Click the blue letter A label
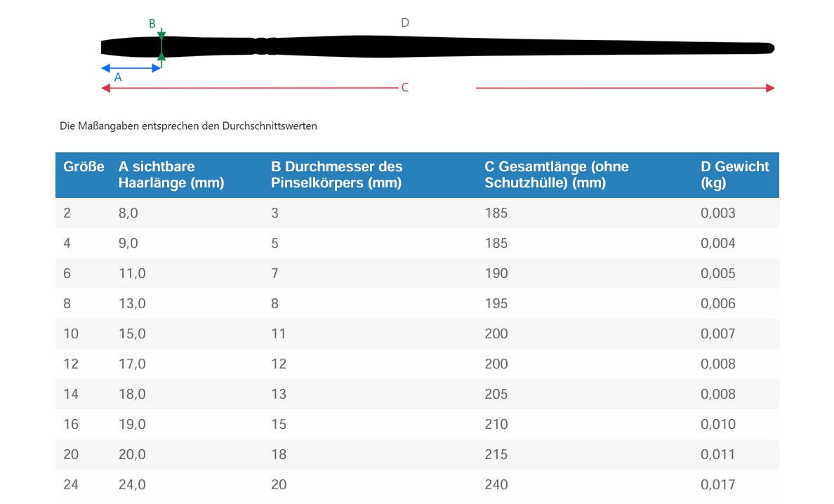834x504 pixels. coord(118,78)
